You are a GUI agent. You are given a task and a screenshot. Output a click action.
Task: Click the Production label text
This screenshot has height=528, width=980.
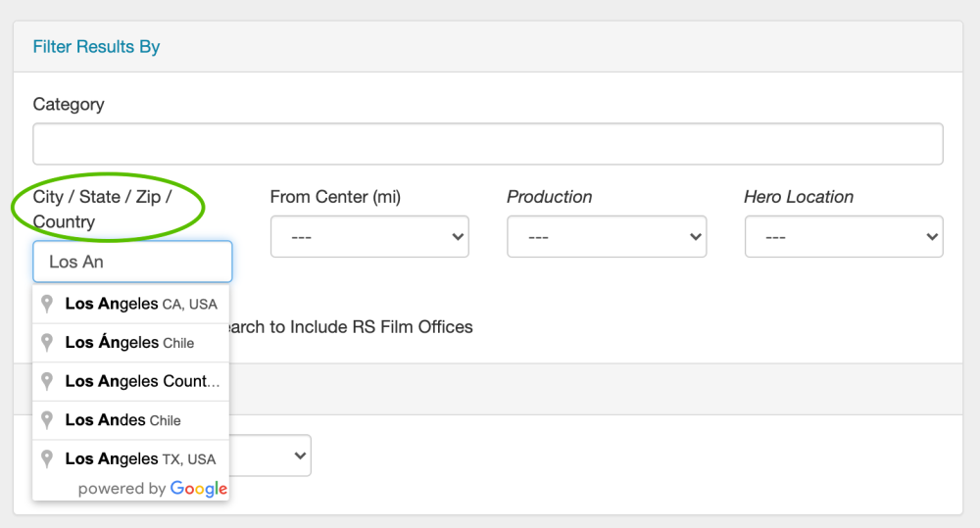tap(549, 197)
